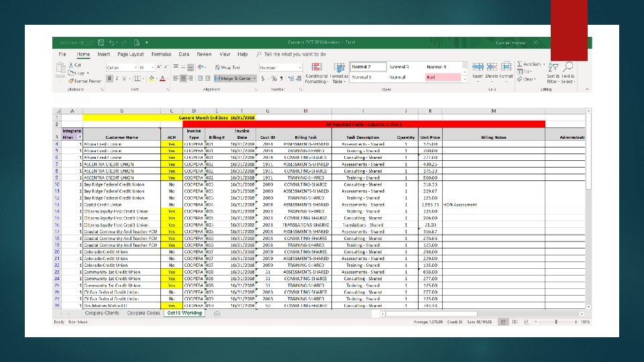Viewport: 644px width, 362px height.
Task: Click the Undo arrow in the quick access toolbar
Action: coord(111,42)
